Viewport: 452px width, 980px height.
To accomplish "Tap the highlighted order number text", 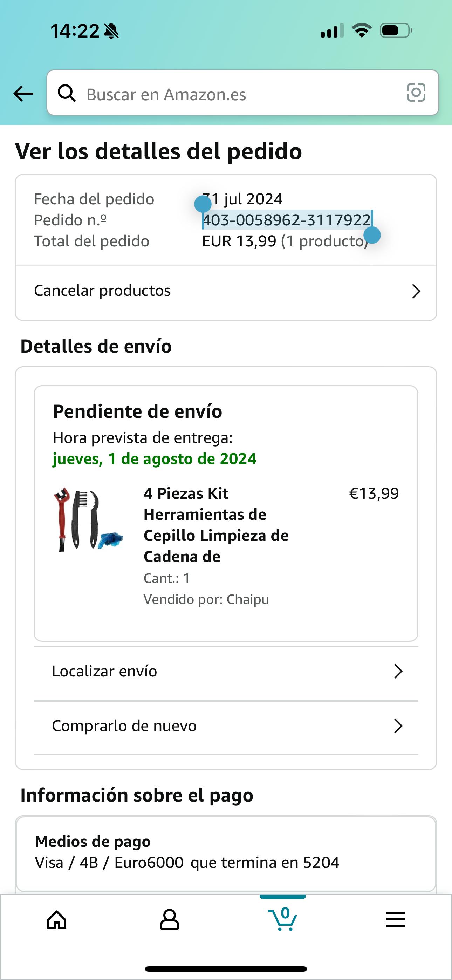I will (x=287, y=220).
